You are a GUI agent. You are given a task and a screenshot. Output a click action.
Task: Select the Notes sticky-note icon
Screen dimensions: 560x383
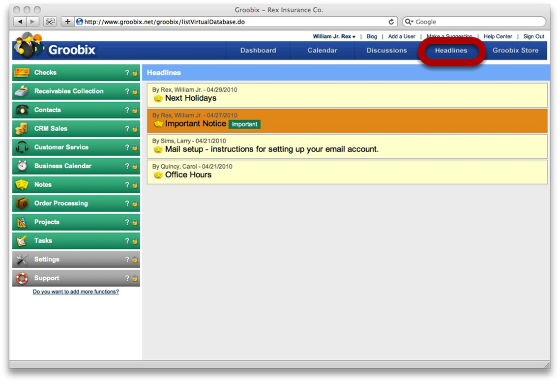point(21,184)
